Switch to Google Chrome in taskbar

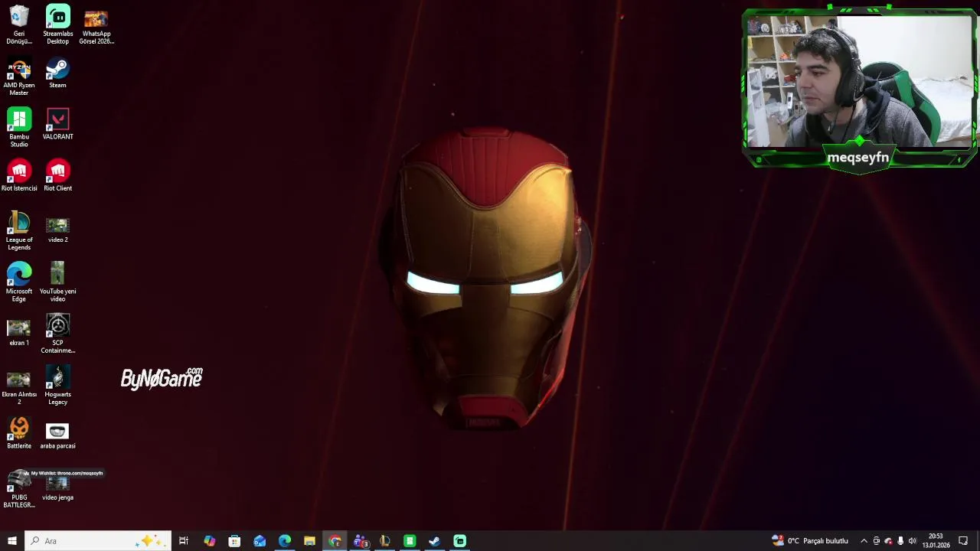(335, 541)
